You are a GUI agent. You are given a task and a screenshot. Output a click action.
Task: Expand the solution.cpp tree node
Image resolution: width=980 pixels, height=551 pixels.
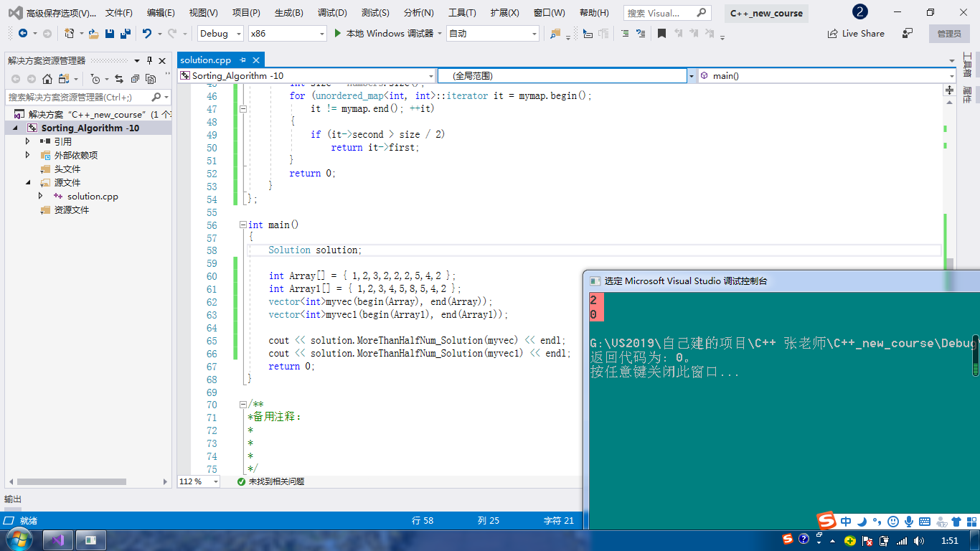pyautogui.click(x=41, y=196)
